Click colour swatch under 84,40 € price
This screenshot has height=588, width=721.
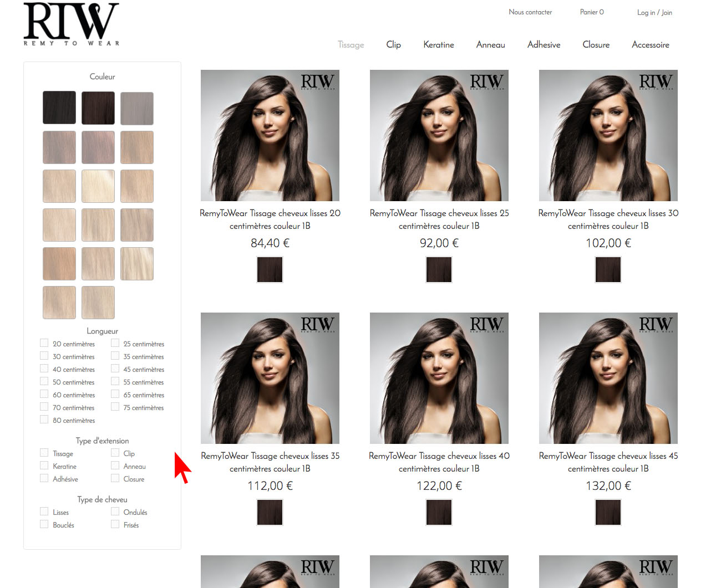(x=270, y=269)
